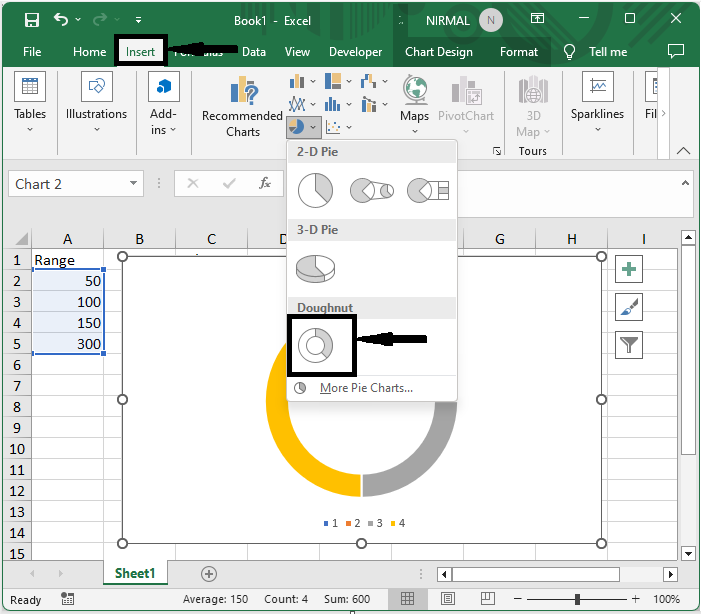Click the Ribbon Display Options icon

click(537, 18)
